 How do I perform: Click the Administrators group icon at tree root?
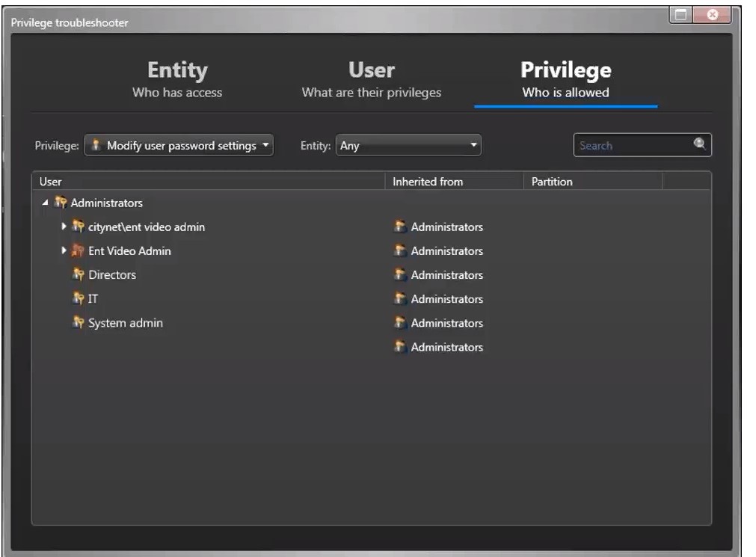point(61,203)
